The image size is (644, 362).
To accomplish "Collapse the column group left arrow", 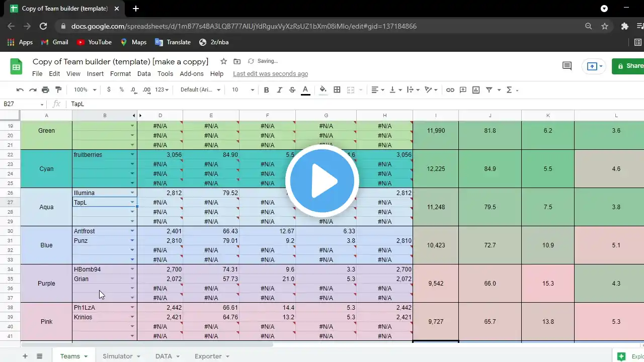I will coord(134,116).
